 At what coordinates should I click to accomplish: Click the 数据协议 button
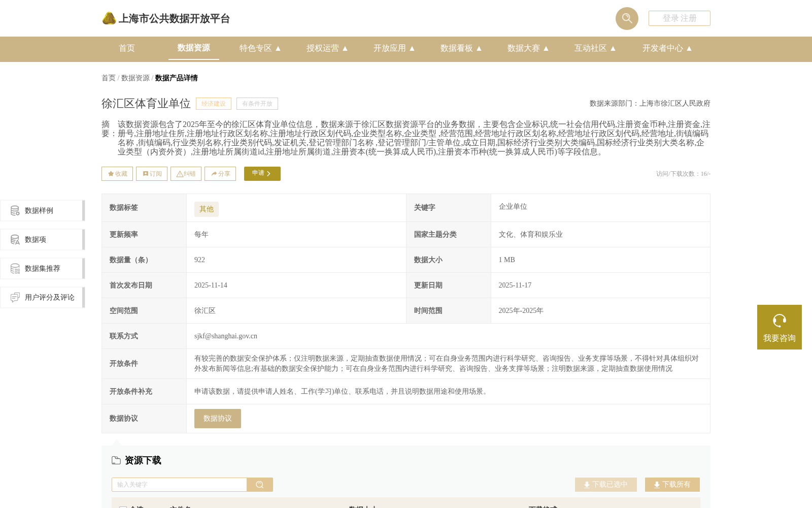point(218,419)
